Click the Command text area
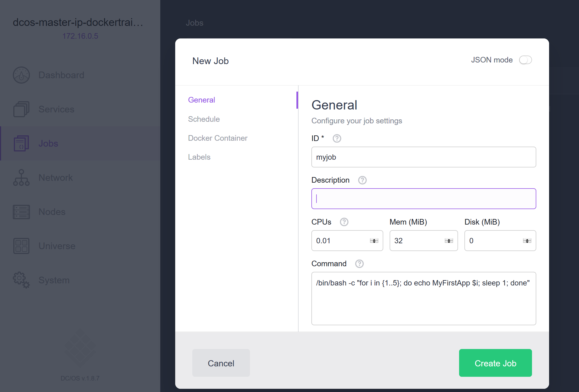 point(424,299)
